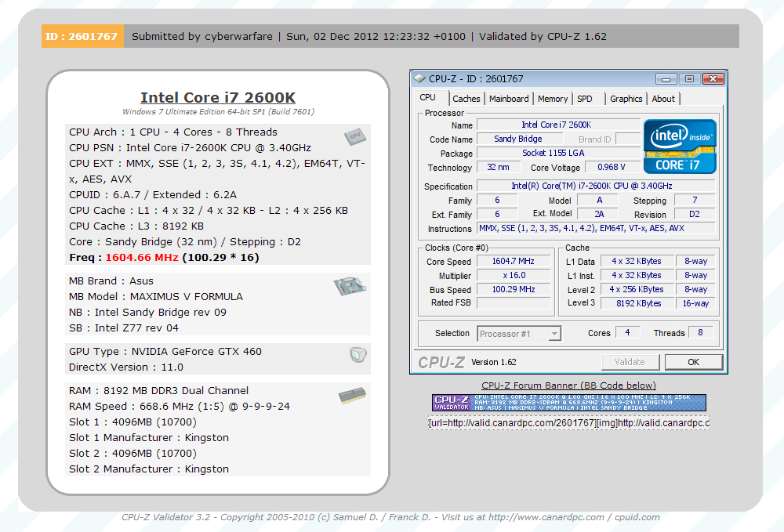Viewport: 784px width, 532px height.
Task: Click the CPU-Z title bar app icon
Action: (419, 78)
